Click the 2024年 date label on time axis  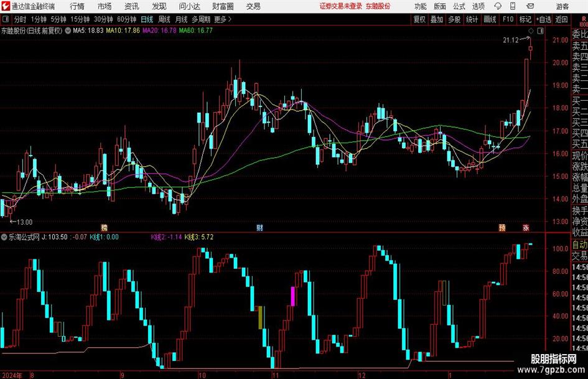pyautogui.click(x=12, y=375)
